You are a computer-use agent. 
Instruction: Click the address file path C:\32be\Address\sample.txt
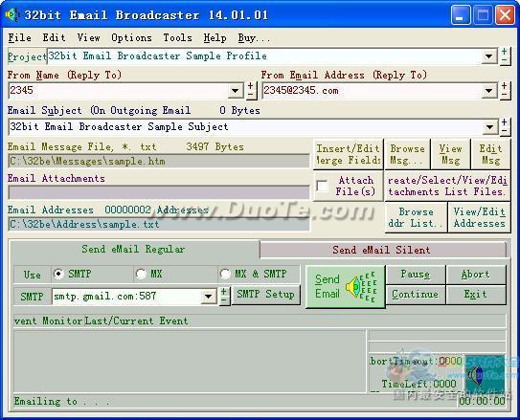pyautogui.click(x=159, y=224)
